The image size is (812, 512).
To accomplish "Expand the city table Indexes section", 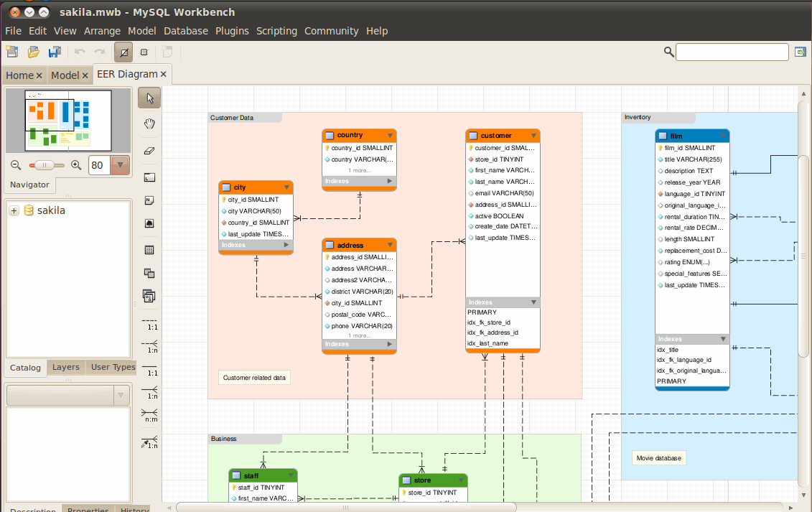I will coord(286,245).
